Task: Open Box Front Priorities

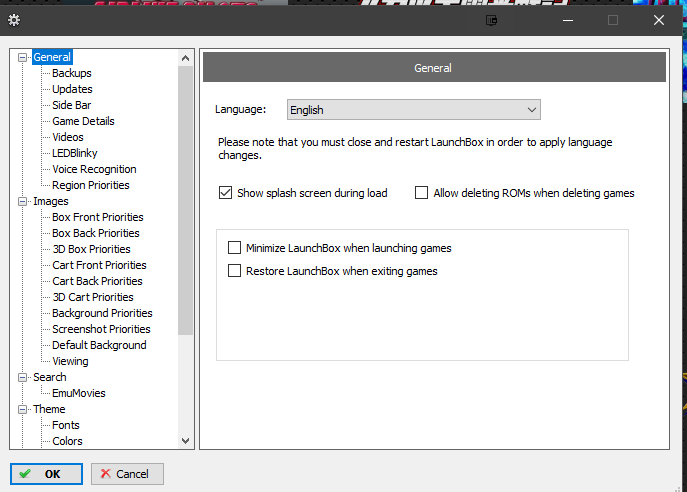Action: coord(98,217)
